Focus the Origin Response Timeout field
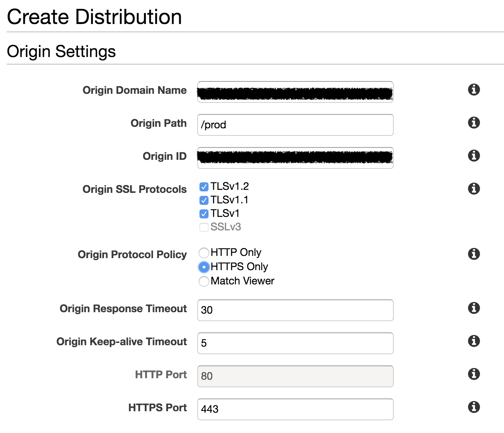The image size is (504, 433). tap(295, 310)
